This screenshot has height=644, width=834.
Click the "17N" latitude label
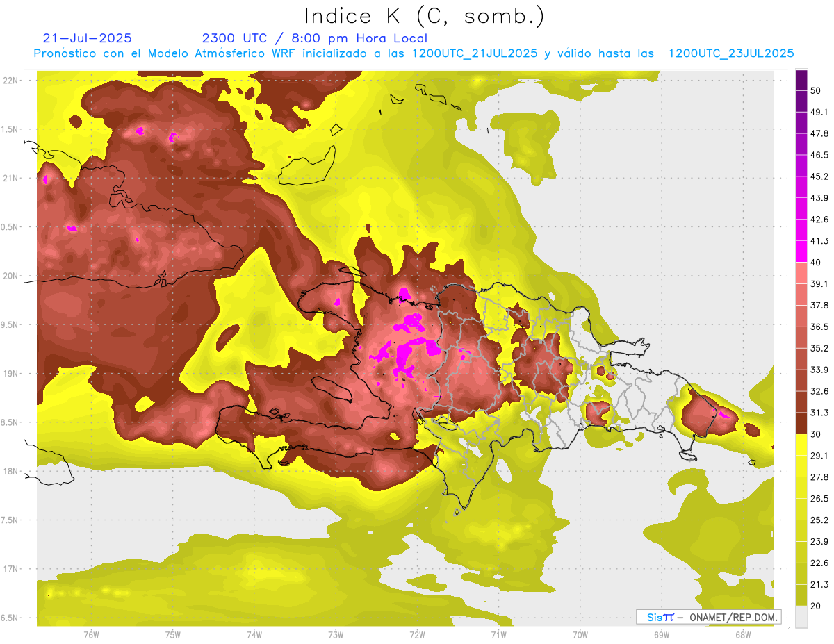12,569
